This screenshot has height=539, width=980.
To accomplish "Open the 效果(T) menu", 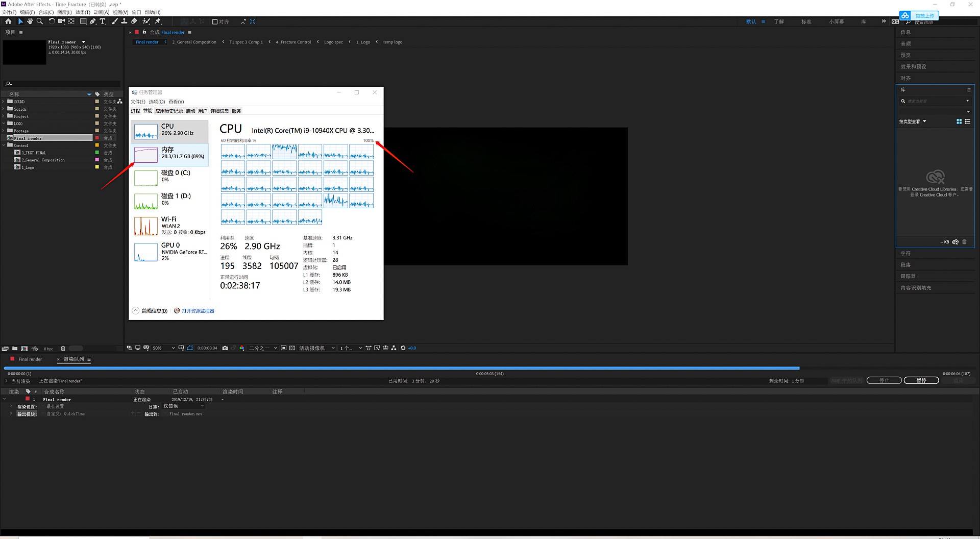I will pyautogui.click(x=83, y=12).
